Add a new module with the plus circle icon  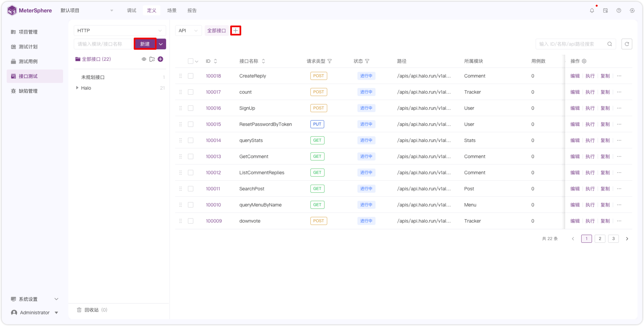(x=160, y=59)
